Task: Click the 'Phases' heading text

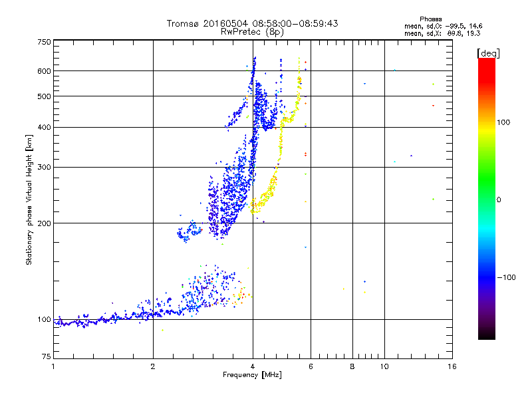Action: pyautogui.click(x=430, y=19)
